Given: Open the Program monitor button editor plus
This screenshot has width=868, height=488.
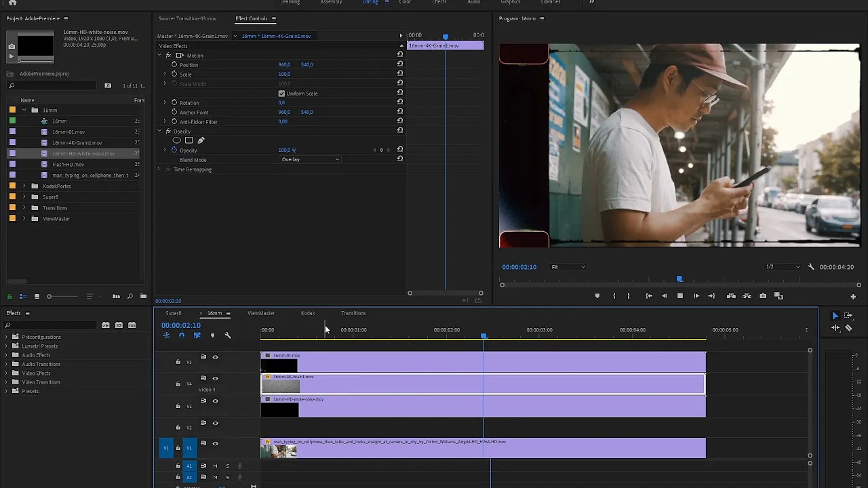Looking at the screenshot, I should pos(853,296).
